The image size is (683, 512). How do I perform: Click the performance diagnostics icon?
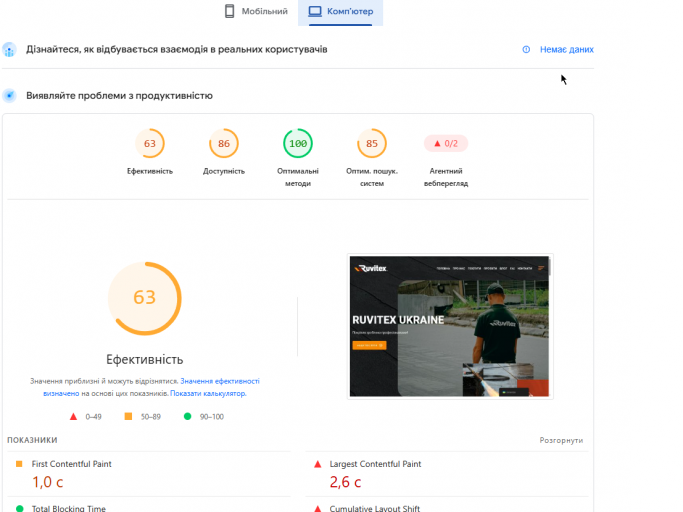click(9, 95)
